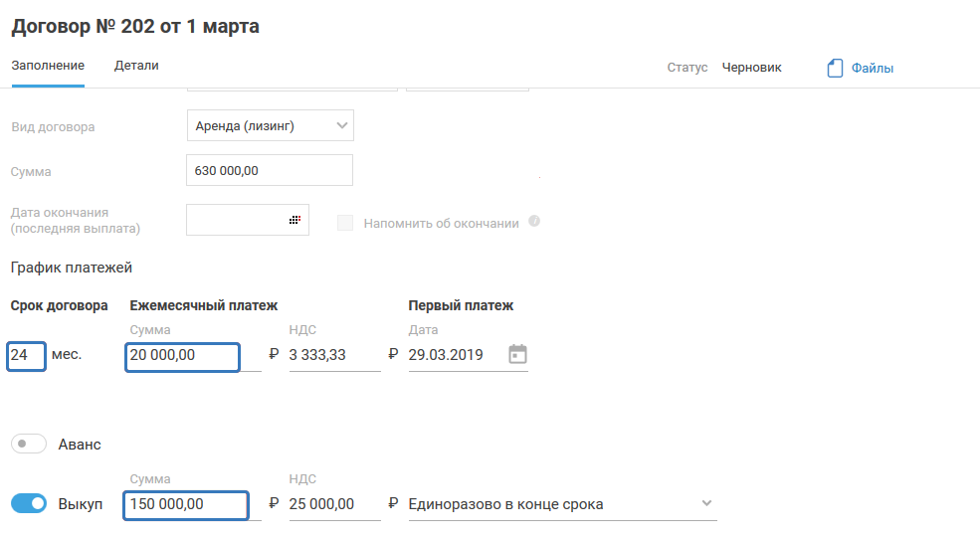
Task: Click the Файлы link text
Action: tap(872, 69)
